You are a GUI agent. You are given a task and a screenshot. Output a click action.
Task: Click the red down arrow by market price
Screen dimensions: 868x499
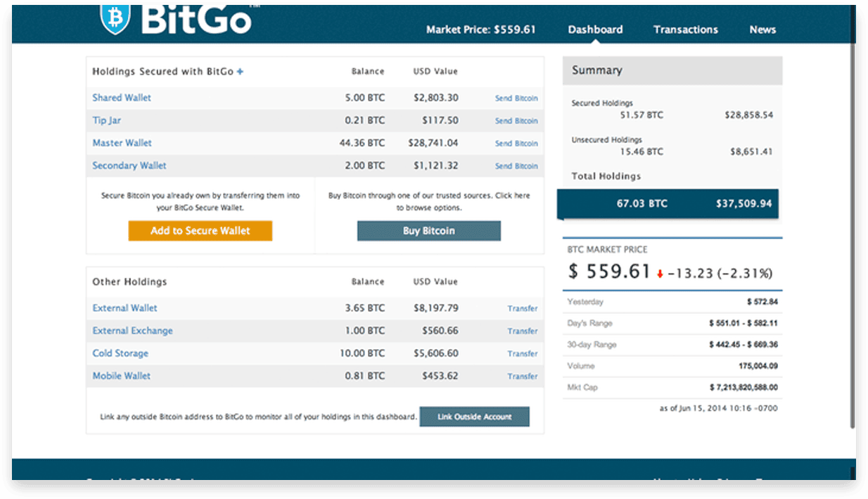[660, 274]
